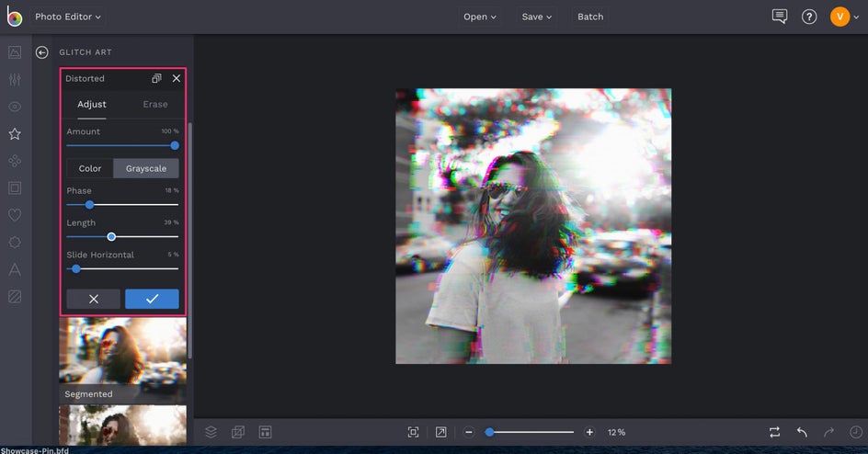Image resolution: width=868 pixels, height=454 pixels.
Task: Click the back arrow beside Glitch Art
Action: pos(41,52)
